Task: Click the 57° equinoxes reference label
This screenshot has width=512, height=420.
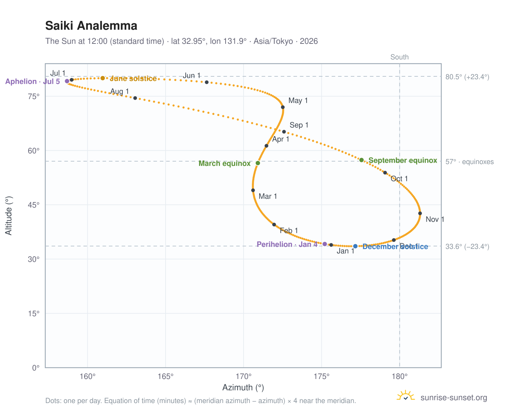Action: (x=470, y=162)
